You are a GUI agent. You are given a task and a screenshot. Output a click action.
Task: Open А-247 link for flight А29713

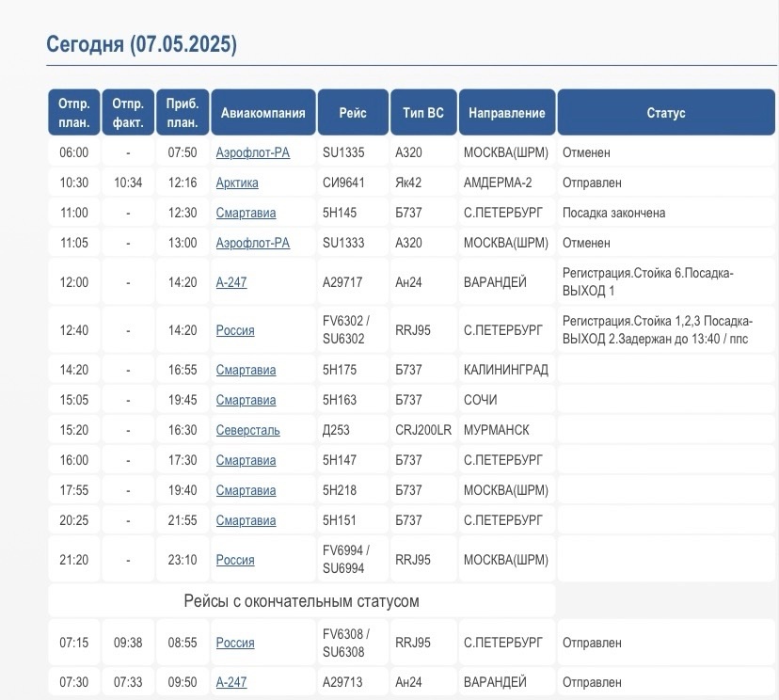coord(231,682)
